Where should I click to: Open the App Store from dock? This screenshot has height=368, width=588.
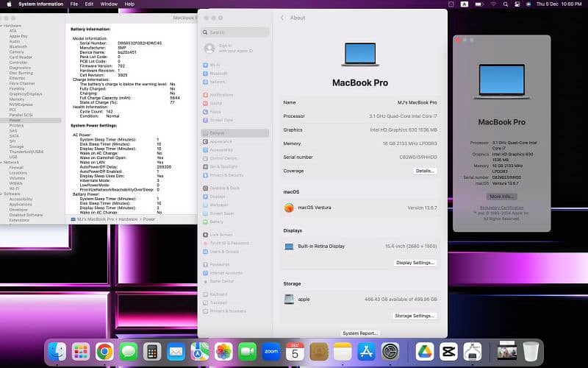366,352
